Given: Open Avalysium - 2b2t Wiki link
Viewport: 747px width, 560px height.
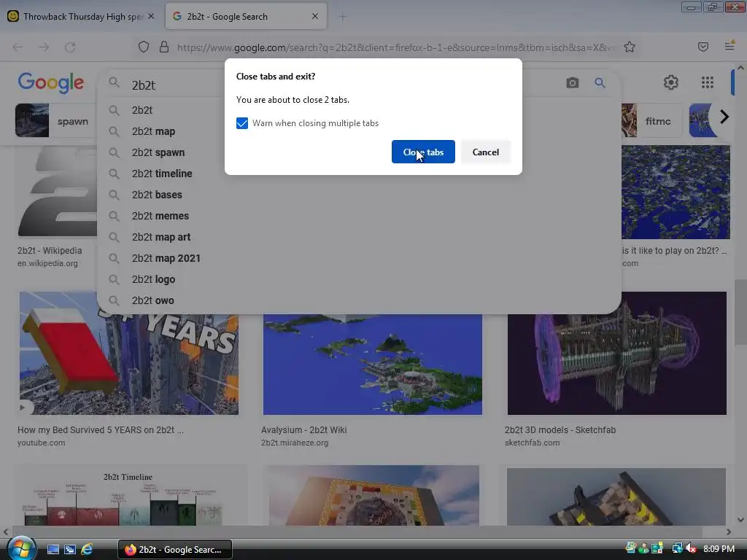Looking at the screenshot, I should (x=303, y=430).
